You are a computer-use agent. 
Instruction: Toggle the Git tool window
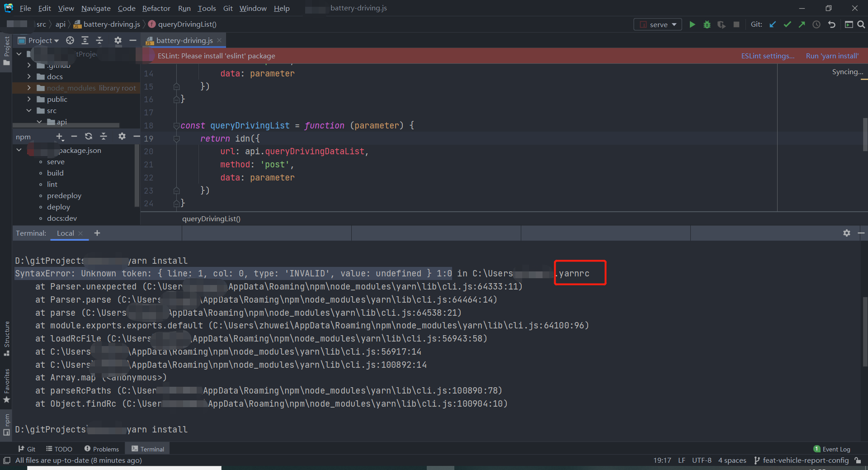click(x=27, y=449)
